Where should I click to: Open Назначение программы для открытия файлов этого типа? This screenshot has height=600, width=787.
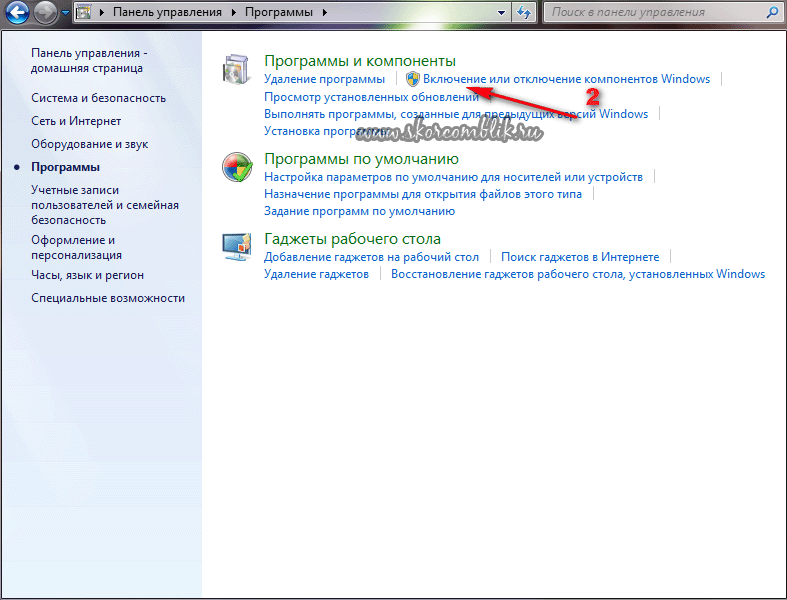coord(423,194)
